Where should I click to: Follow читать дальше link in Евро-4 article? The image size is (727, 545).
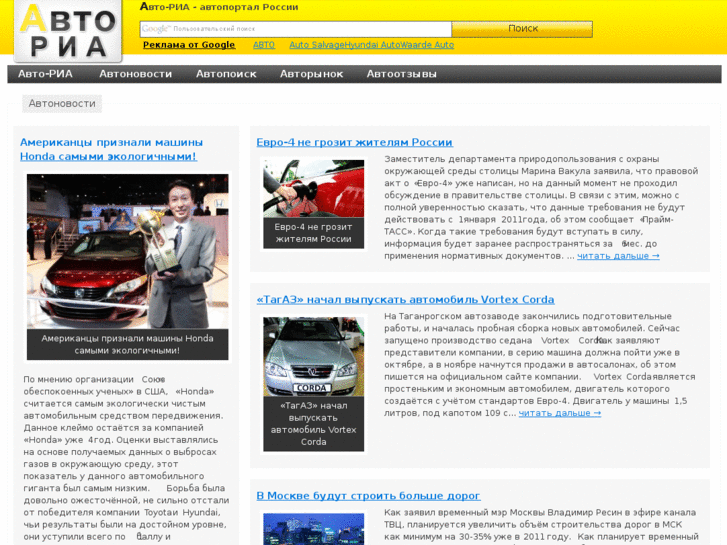[618, 256]
